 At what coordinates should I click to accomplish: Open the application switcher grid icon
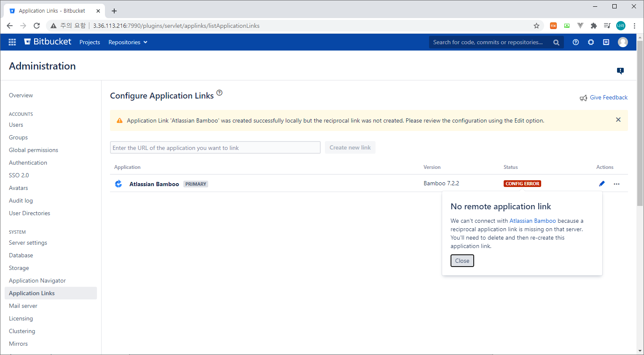[12, 42]
